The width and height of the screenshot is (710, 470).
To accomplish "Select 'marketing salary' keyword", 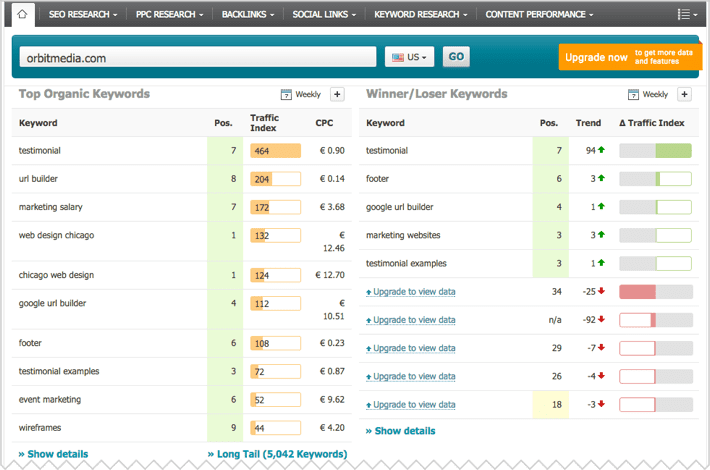I will (51, 207).
